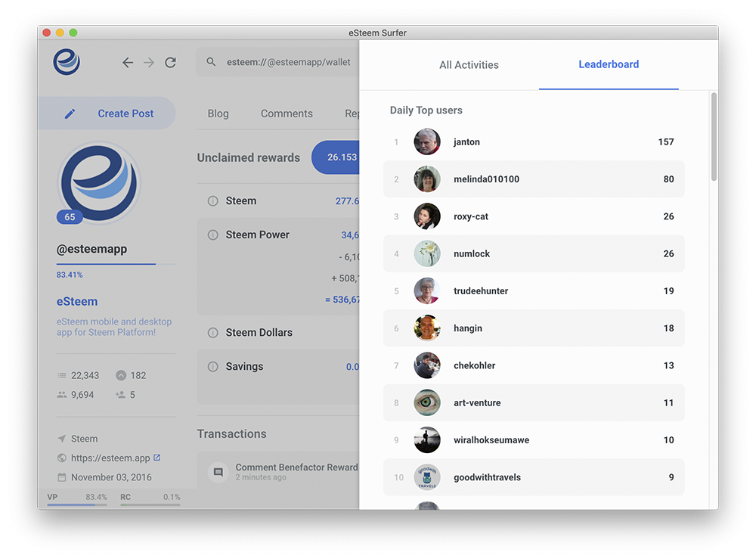This screenshot has height=559, width=756.
Task: Click the globe icon by website link
Action: (62, 458)
